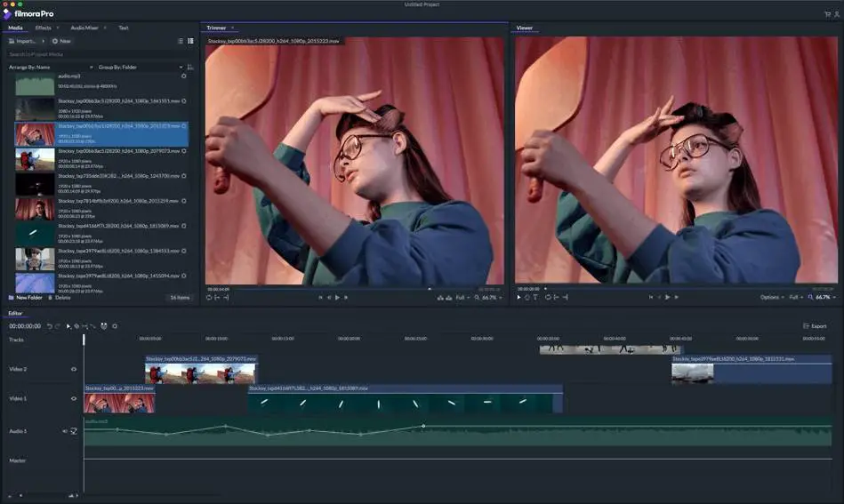Click the Play button in the Viewer panel
Viewport: 844px width, 504px height.
tap(667, 297)
